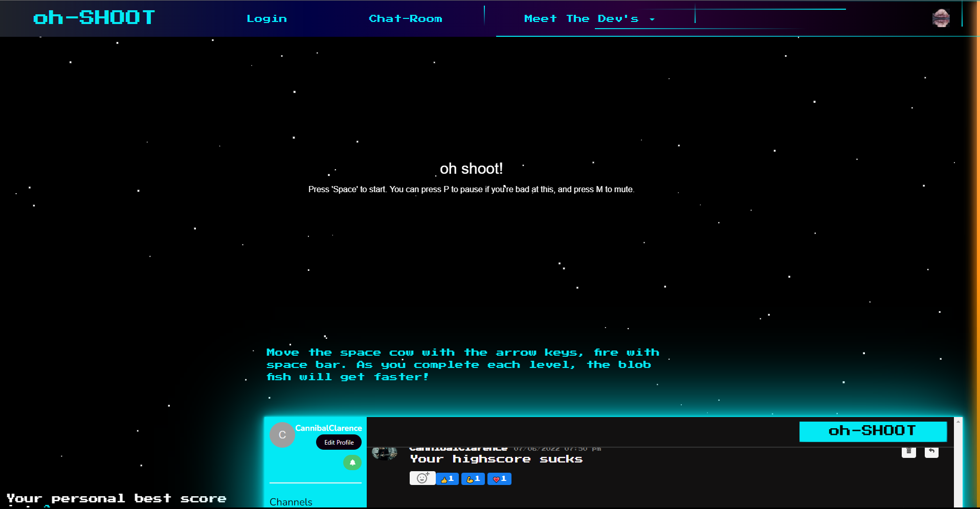Reply to the message with the arrow icon
This screenshot has height=509, width=980.
[931, 452]
